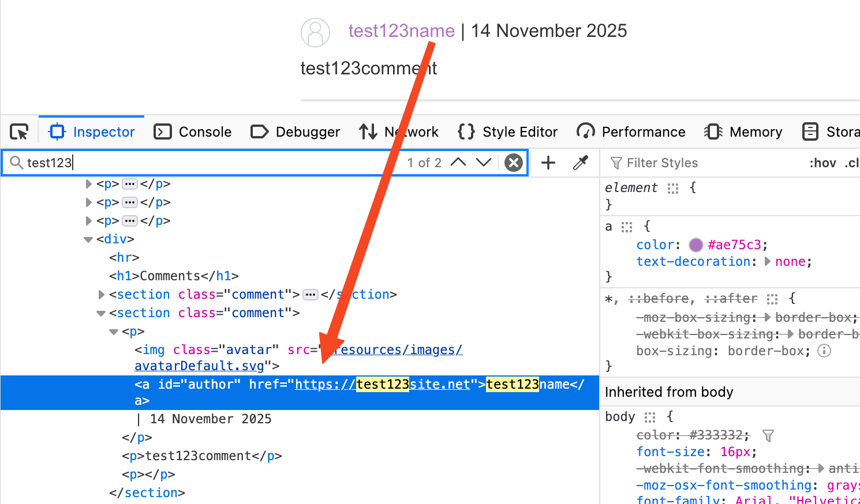Pick a color with the eyedropper
The image size is (860, 504).
coord(581,163)
